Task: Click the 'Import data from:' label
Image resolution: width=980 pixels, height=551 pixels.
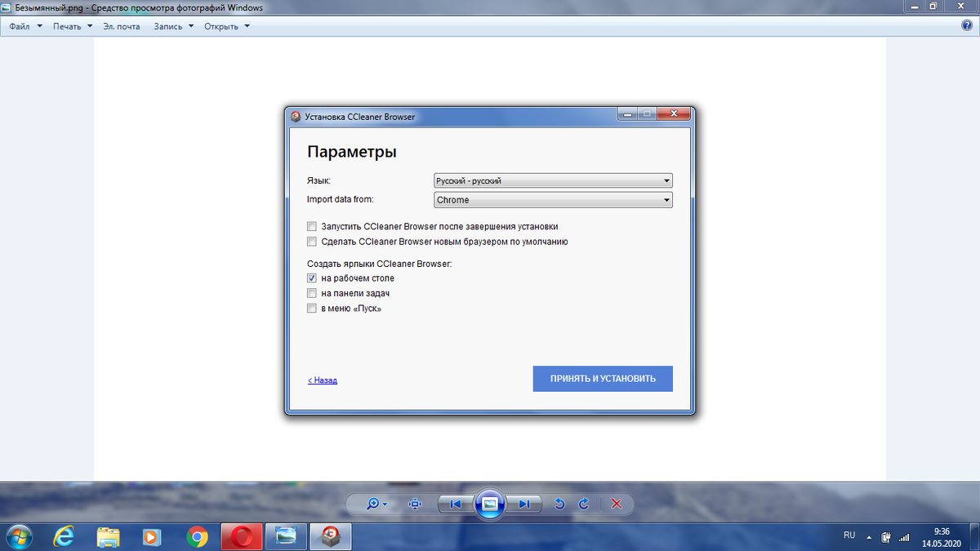Action: pos(340,199)
